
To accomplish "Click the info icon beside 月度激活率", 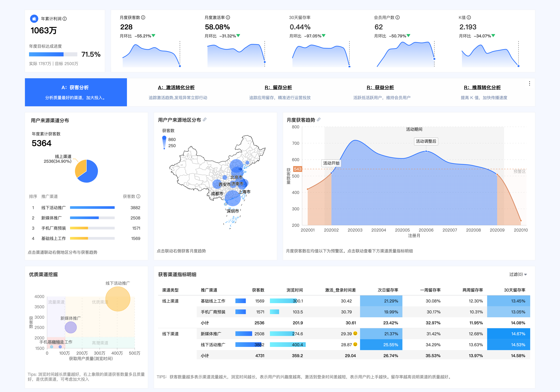I will pyautogui.click(x=228, y=18).
